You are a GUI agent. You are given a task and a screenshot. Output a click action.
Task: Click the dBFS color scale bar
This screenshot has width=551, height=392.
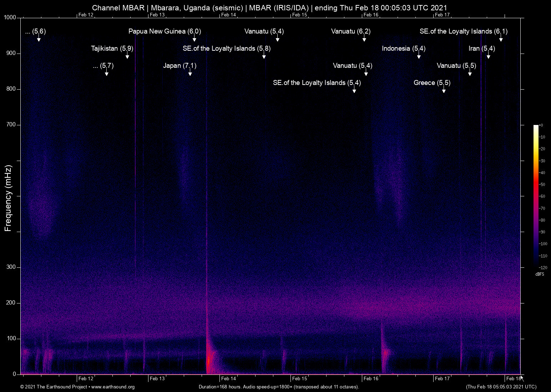pyautogui.click(x=536, y=196)
